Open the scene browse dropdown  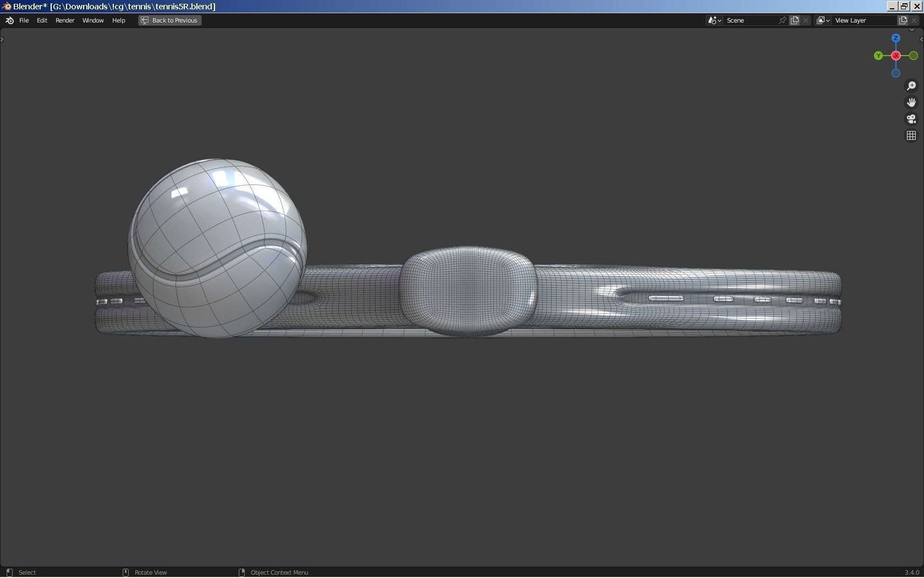click(714, 20)
